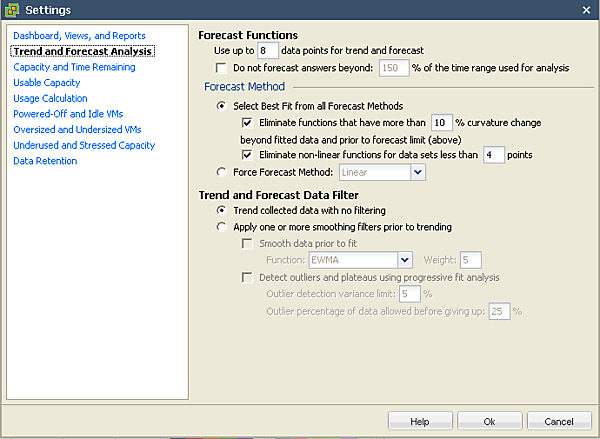Select Capacity and Time Remaining page

pos(74,67)
